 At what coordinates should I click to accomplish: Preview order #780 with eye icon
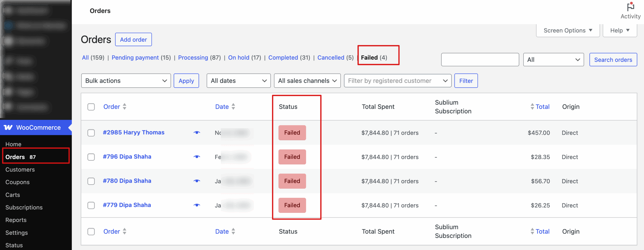pyautogui.click(x=197, y=181)
